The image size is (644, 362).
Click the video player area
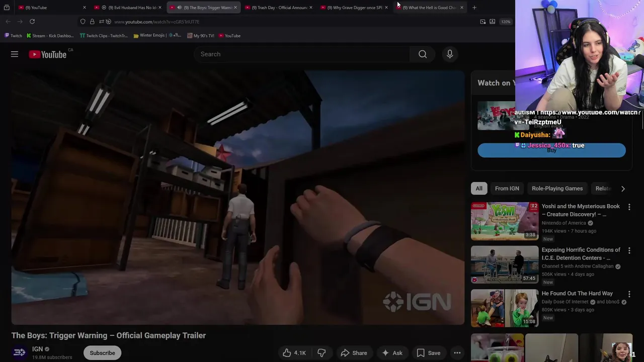[238, 198]
